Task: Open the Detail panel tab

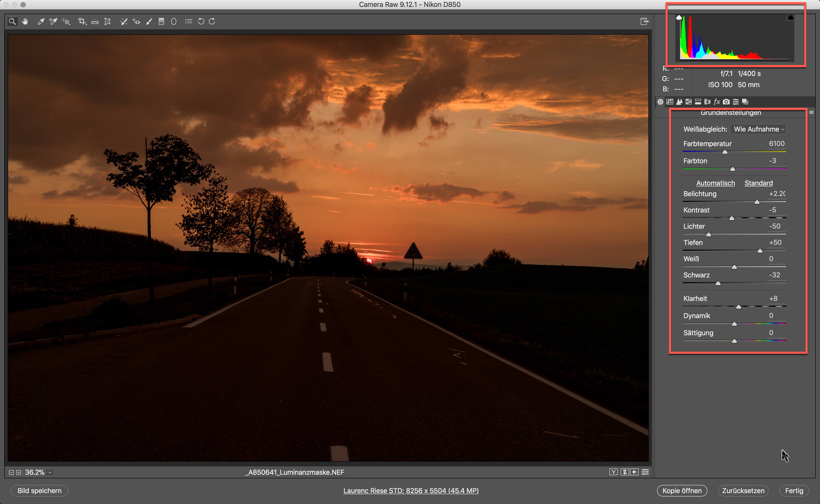Action: click(x=679, y=102)
